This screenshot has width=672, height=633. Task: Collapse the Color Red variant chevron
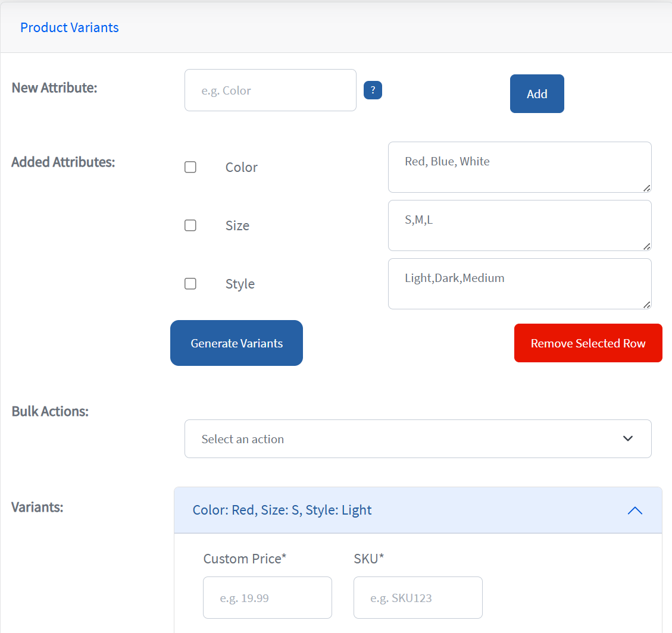point(635,510)
